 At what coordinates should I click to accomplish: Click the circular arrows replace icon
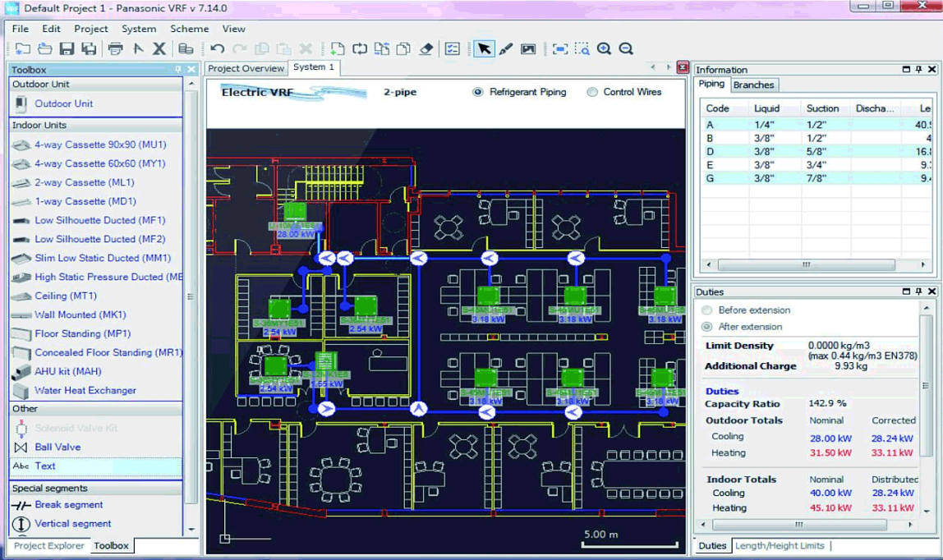[360, 48]
